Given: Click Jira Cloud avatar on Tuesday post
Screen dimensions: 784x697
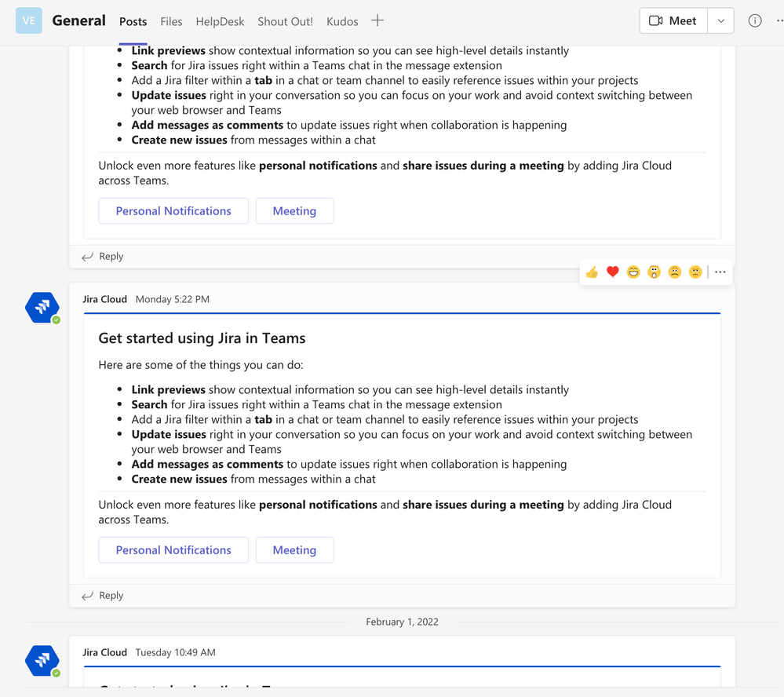Looking at the screenshot, I should 42,660.
